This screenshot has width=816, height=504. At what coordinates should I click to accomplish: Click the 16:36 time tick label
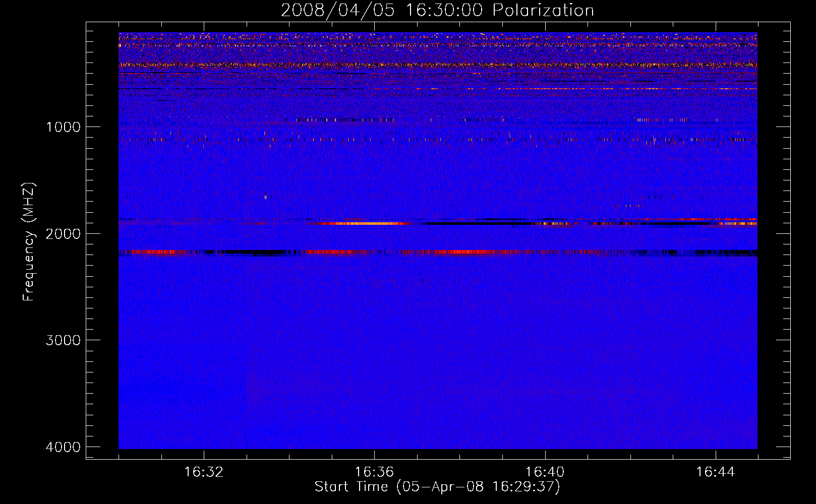pyautogui.click(x=374, y=472)
